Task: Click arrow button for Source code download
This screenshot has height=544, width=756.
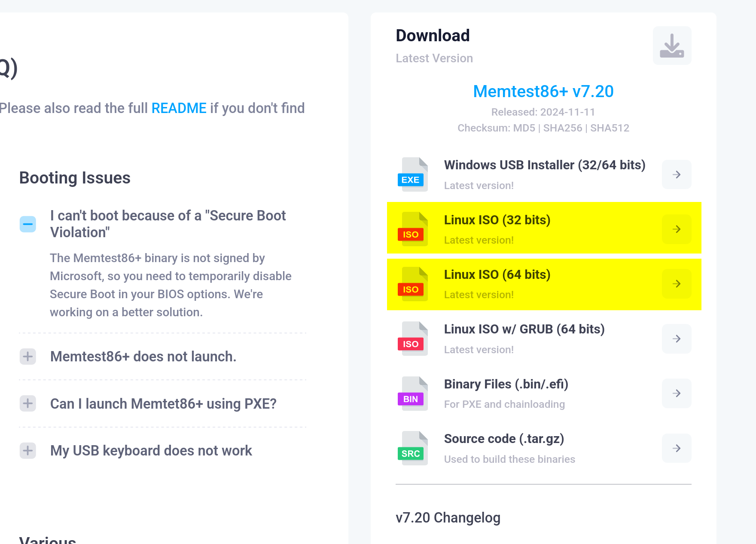Action: click(677, 448)
